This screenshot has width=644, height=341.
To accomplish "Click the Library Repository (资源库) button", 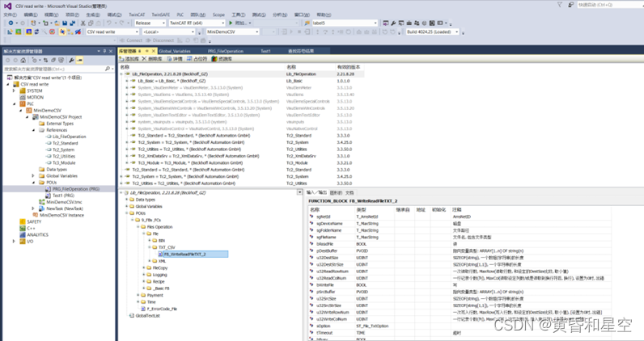I will point(222,59).
